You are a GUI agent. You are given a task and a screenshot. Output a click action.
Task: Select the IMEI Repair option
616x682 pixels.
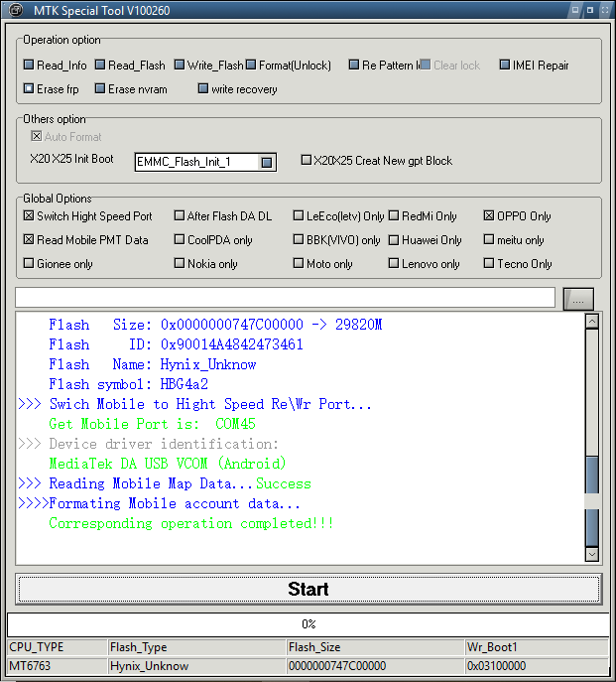505,66
